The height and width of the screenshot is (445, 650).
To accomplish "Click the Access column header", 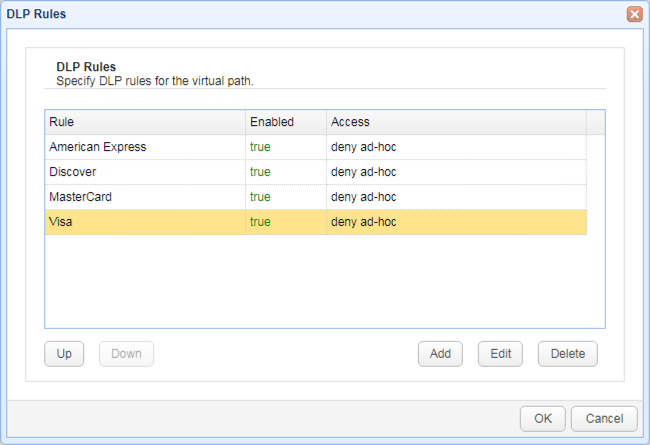I will (x=455, y=122).
